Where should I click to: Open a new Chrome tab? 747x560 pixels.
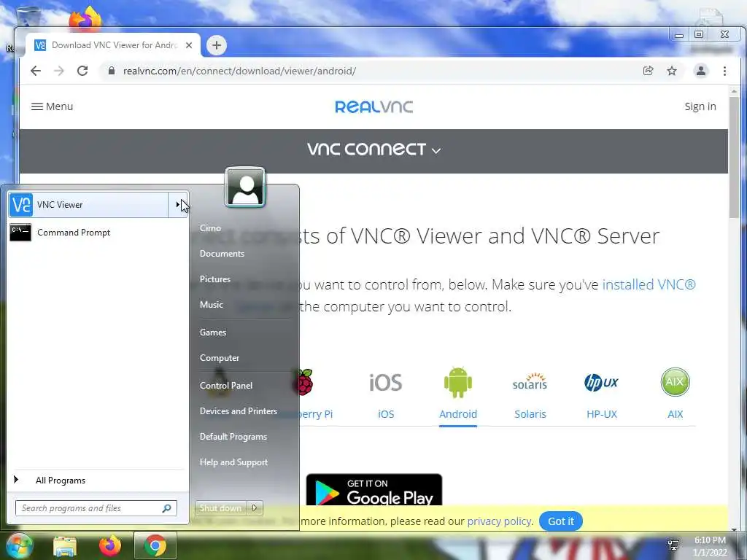point(217,45)
